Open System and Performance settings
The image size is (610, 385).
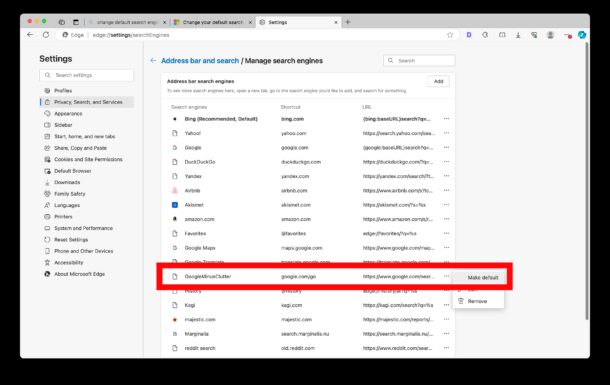point(87,228)
